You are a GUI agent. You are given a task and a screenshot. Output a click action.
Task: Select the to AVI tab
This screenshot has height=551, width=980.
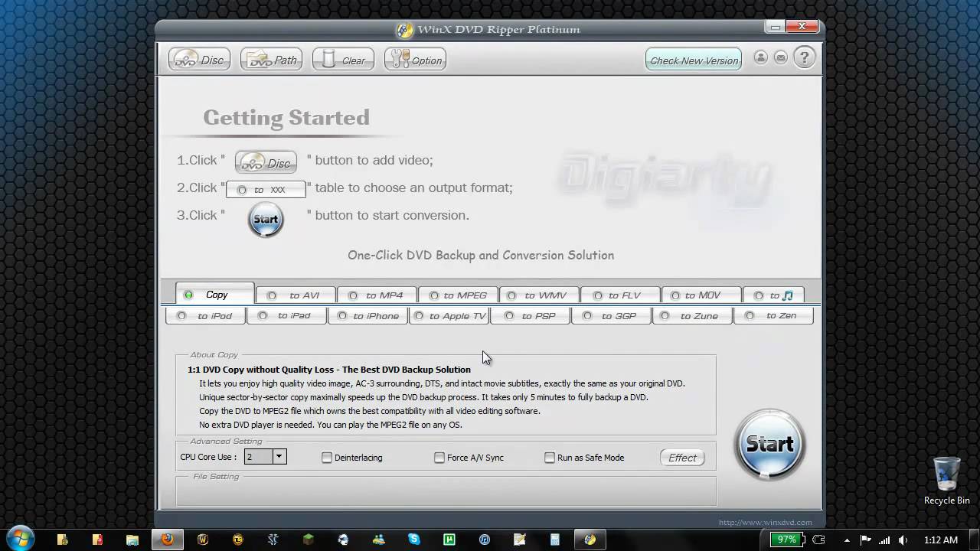coord(296,295)
